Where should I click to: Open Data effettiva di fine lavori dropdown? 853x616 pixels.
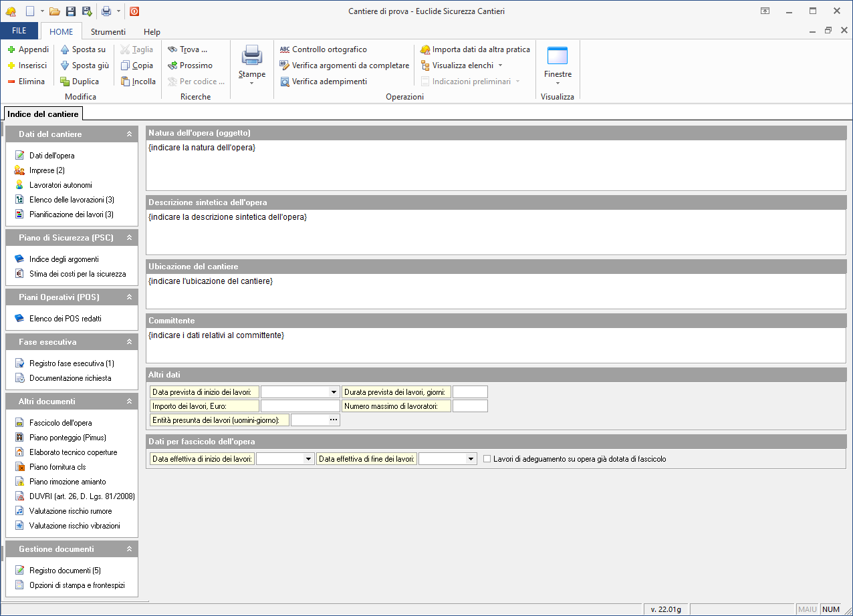click(x=471, y=459)
